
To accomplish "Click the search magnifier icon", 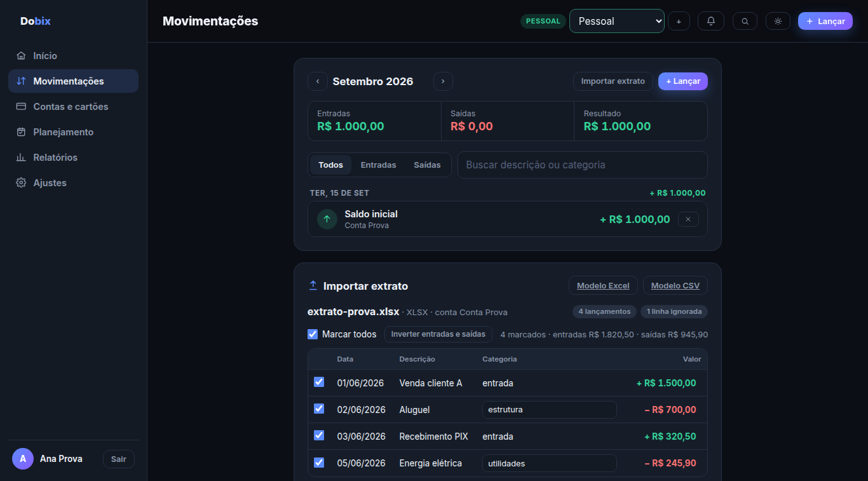I will click(x=745, y=21).
